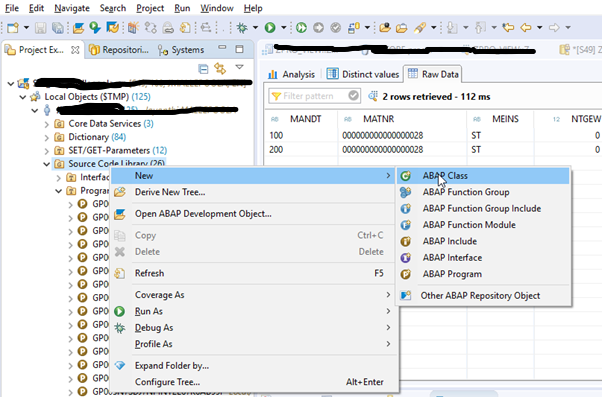Click the Open ABAP Development Object toolbar icon
Image resolution: width=602 pixels, height=397 pixels.
coord(78,28)
